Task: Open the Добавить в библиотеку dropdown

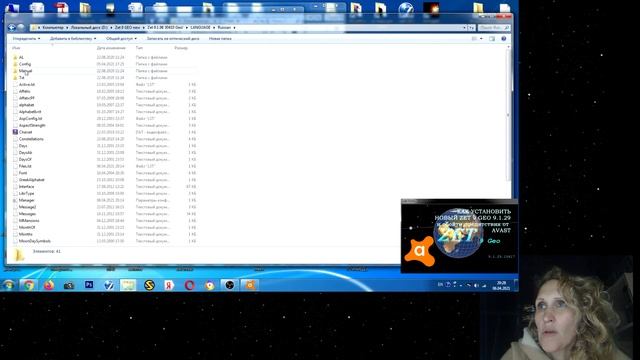Action: [73, 38]
